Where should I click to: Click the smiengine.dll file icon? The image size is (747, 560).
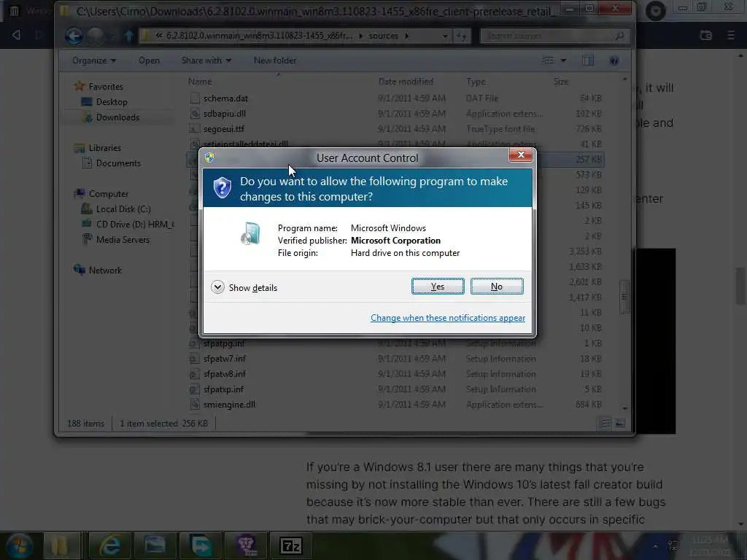194,404
